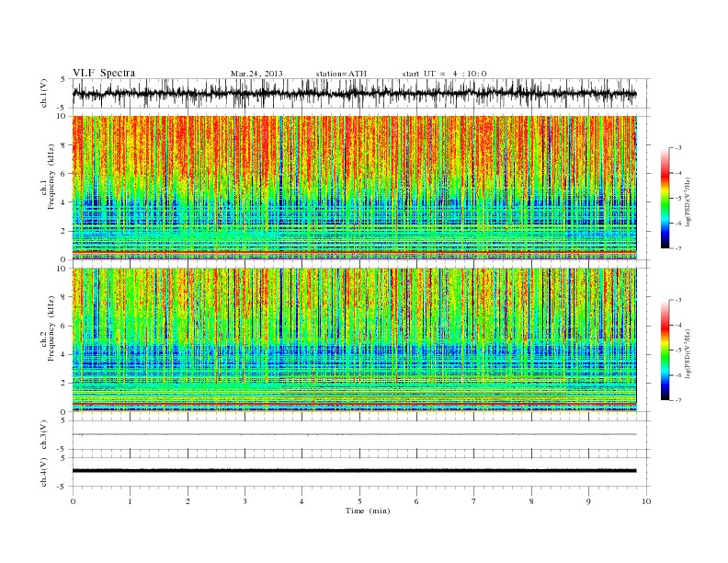Click the "1" tick on the time axis
The image size is (728, 563).
point(130,501)
